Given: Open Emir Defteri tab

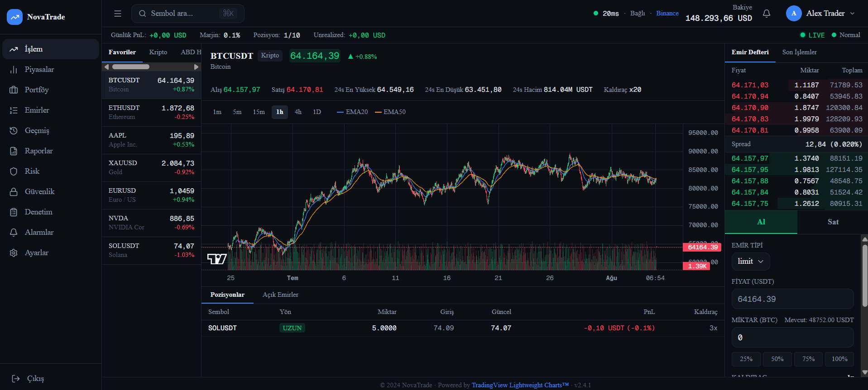Looking at the screenshot, I should 750,52.
